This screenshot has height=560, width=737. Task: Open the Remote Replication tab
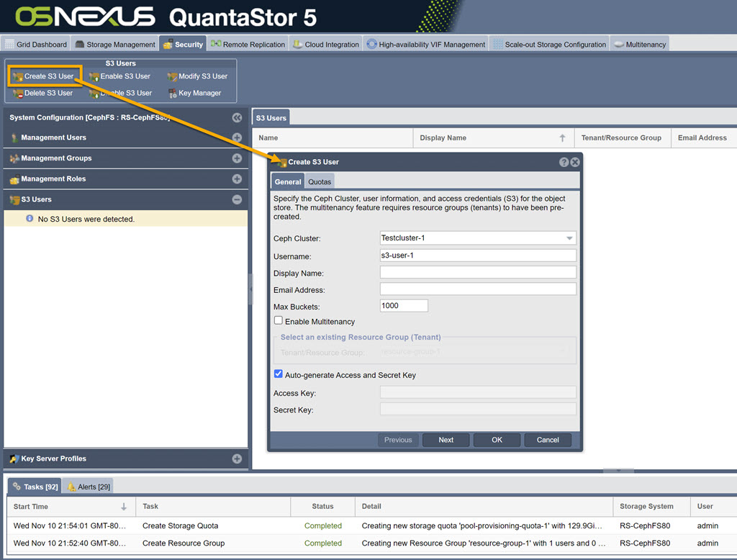click(x=248, y=44)
